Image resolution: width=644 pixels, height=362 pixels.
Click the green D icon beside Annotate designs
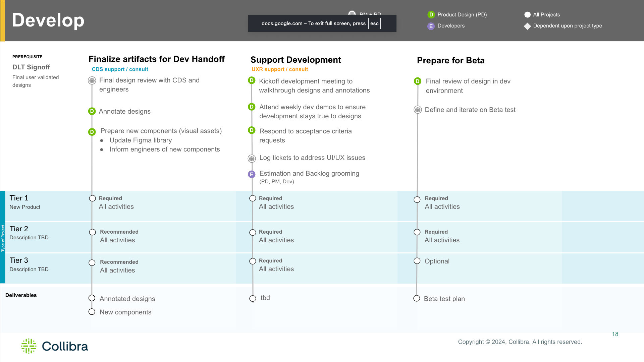92,111
